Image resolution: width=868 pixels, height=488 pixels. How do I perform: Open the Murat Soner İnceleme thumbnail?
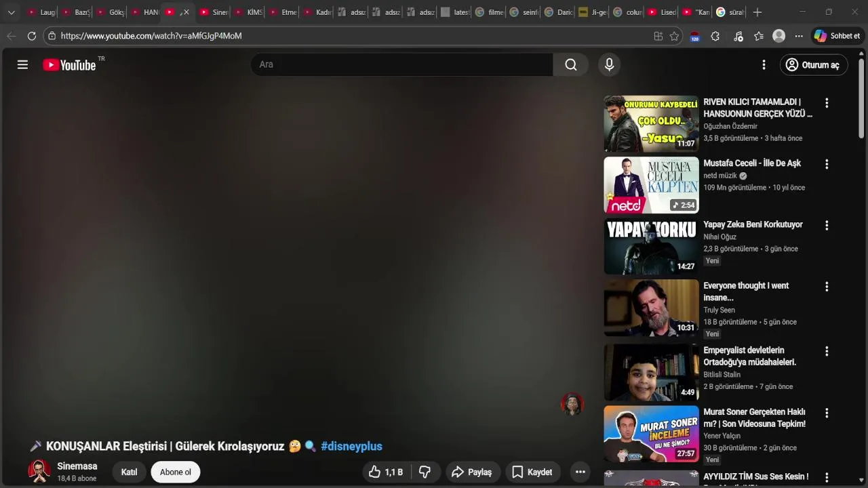[651, 434]
